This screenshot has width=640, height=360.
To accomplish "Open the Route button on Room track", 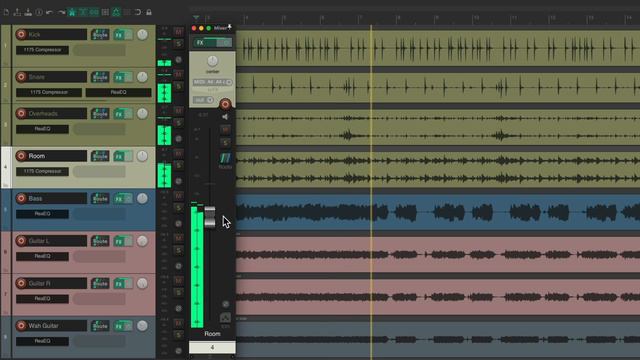I will (100, 156).
